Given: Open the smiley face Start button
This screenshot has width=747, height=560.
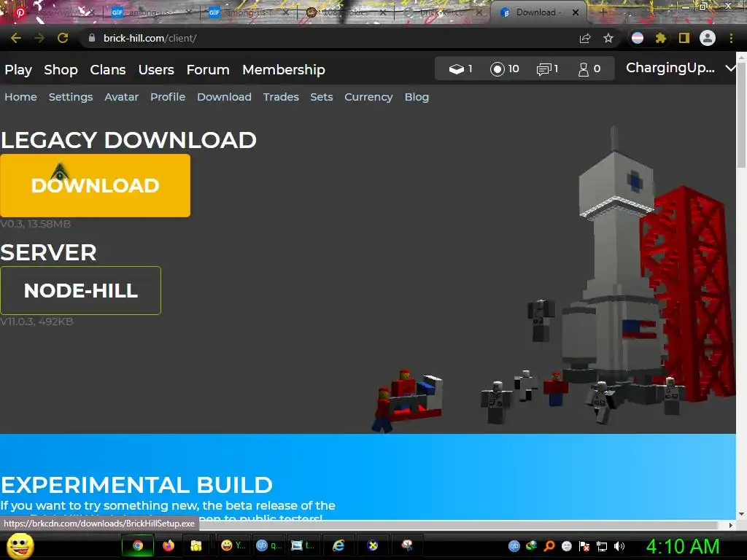Looking at the screenshot, I should click(20, 545).
